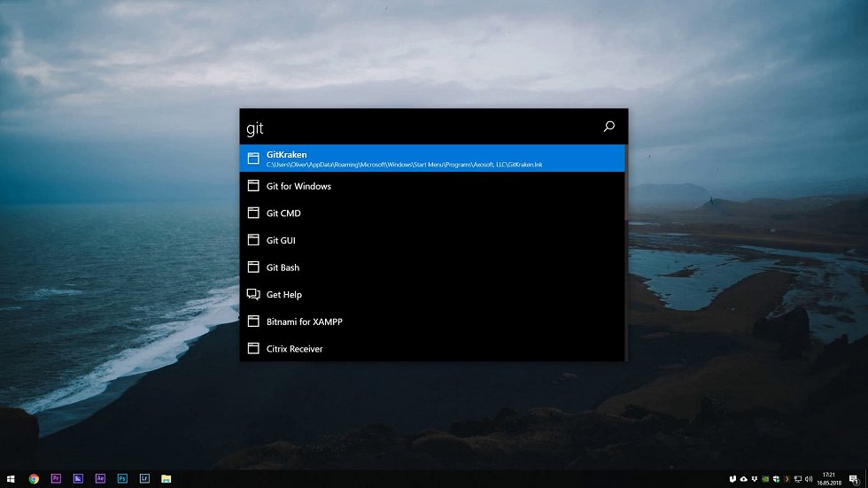Launch Adobe After Effects from taskbar
The height and width of the screenshot is (488, 868).
tap(100, 478)
